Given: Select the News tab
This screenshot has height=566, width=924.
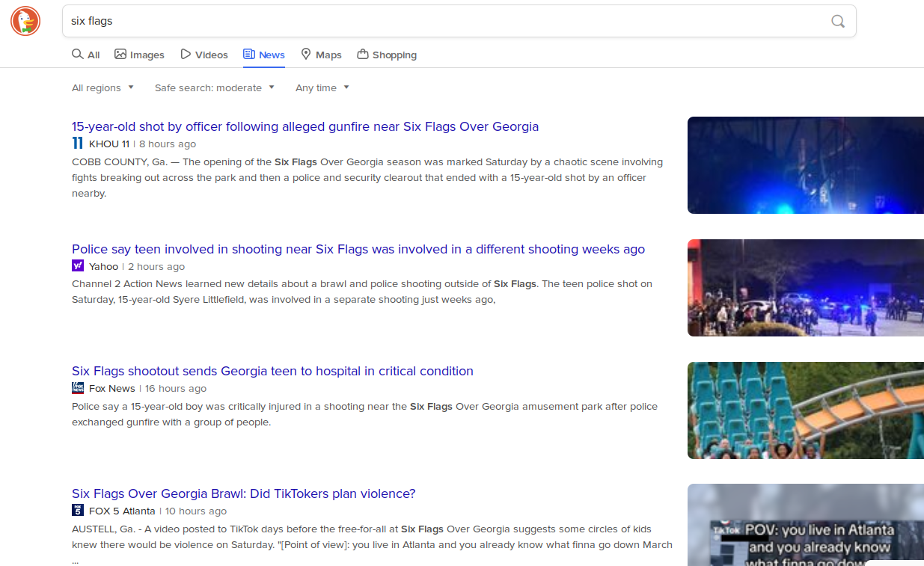Looking at the screenshot, I should [264, 55].
